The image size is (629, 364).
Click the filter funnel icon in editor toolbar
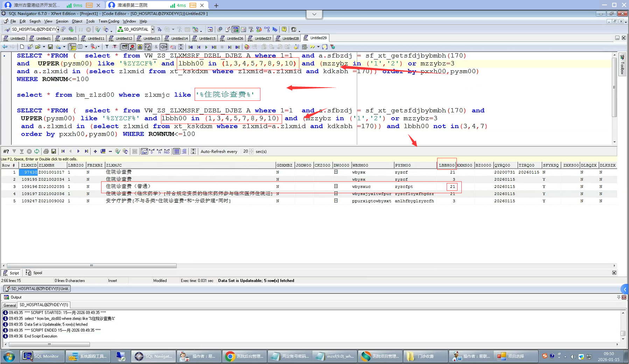click(107, 47)
